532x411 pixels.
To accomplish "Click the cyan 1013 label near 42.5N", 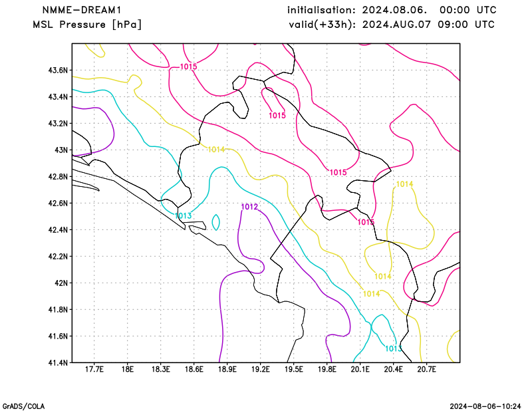I will tap(183, 216).
